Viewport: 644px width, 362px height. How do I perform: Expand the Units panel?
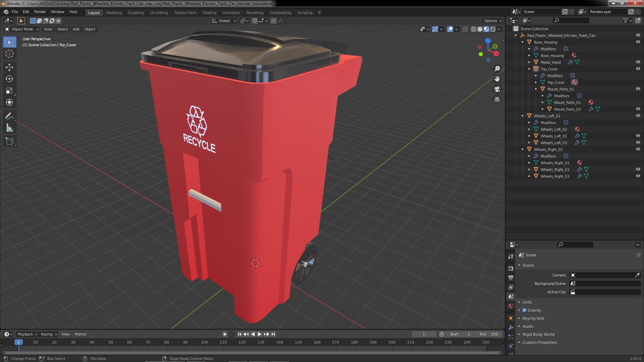527,302
